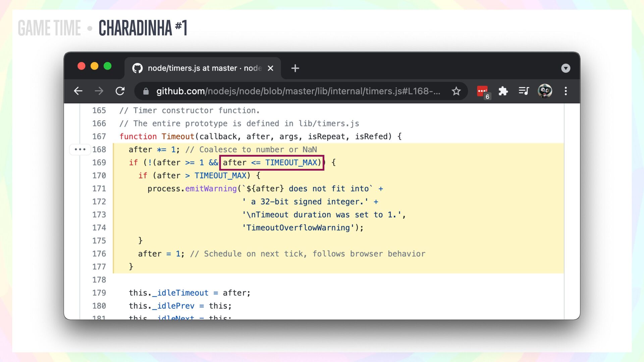Close the node/timers.js tab
Image resolution: width=644 pixels, height=362 pixels.
click(271, 68)
